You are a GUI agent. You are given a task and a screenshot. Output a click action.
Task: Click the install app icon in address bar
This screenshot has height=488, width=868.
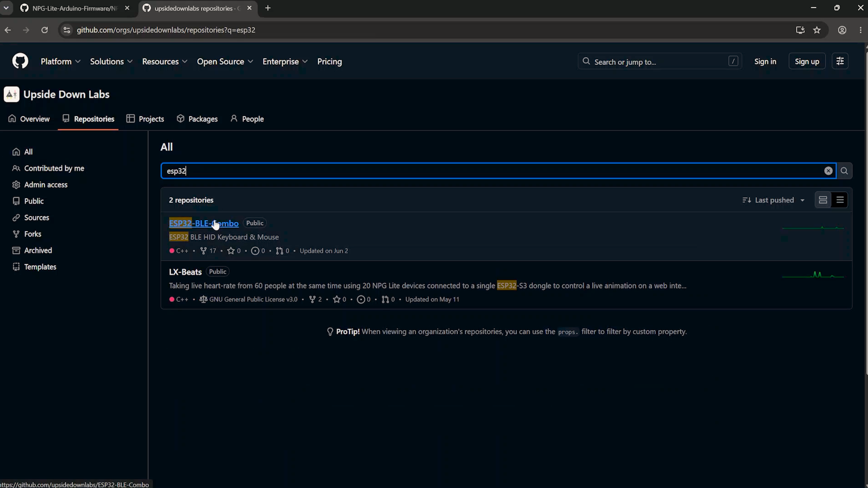pos(800,30)
